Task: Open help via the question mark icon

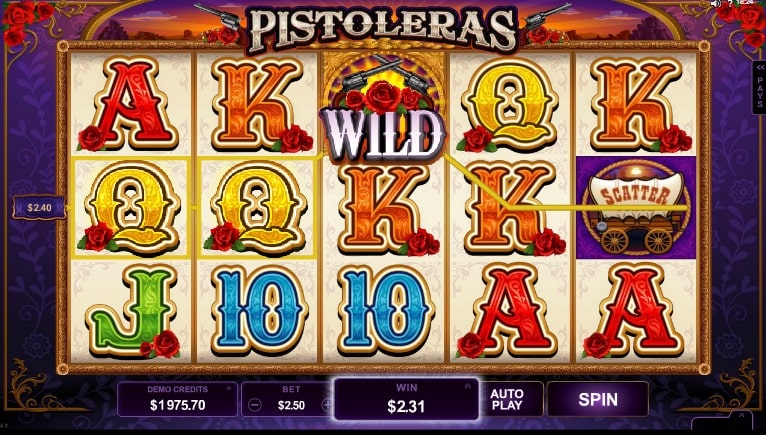Action: coord(729,3)
